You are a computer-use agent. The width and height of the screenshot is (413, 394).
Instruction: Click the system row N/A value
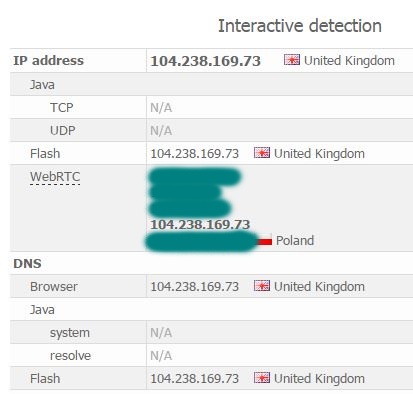pos(161,333)
